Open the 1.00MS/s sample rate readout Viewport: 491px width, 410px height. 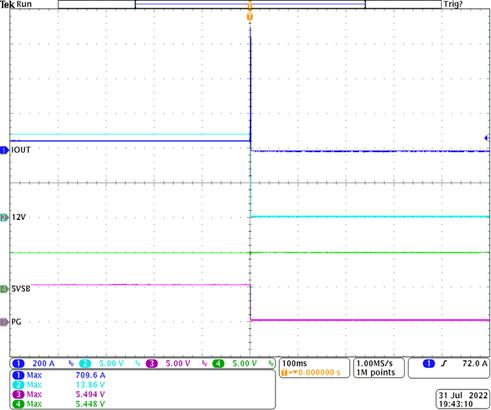(379, 368)
